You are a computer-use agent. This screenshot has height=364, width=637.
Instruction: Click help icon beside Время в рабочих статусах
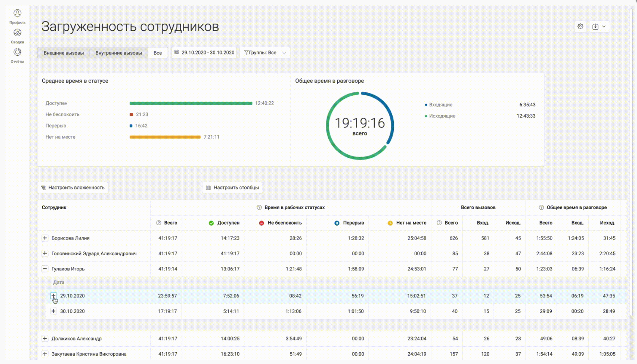point(259,208)
